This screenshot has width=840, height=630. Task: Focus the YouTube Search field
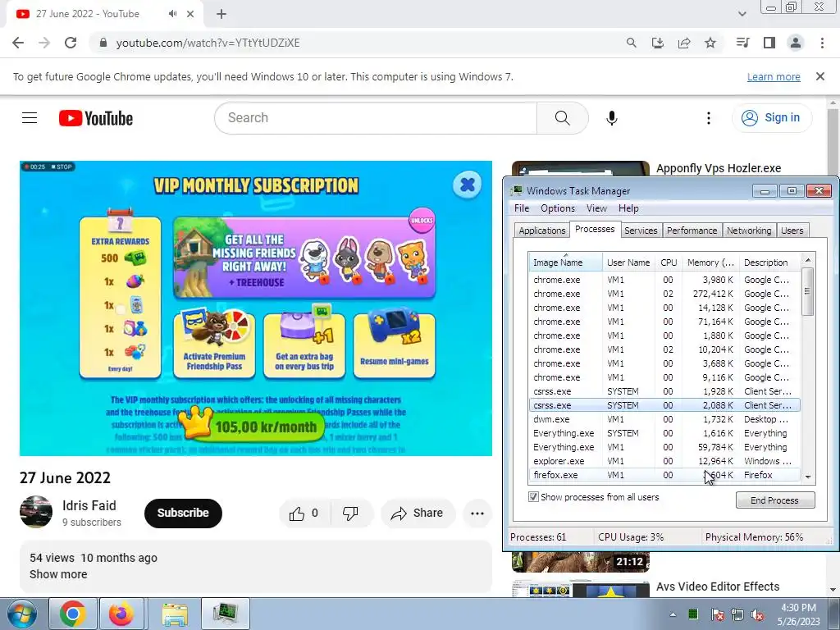(x=376, y=118)
